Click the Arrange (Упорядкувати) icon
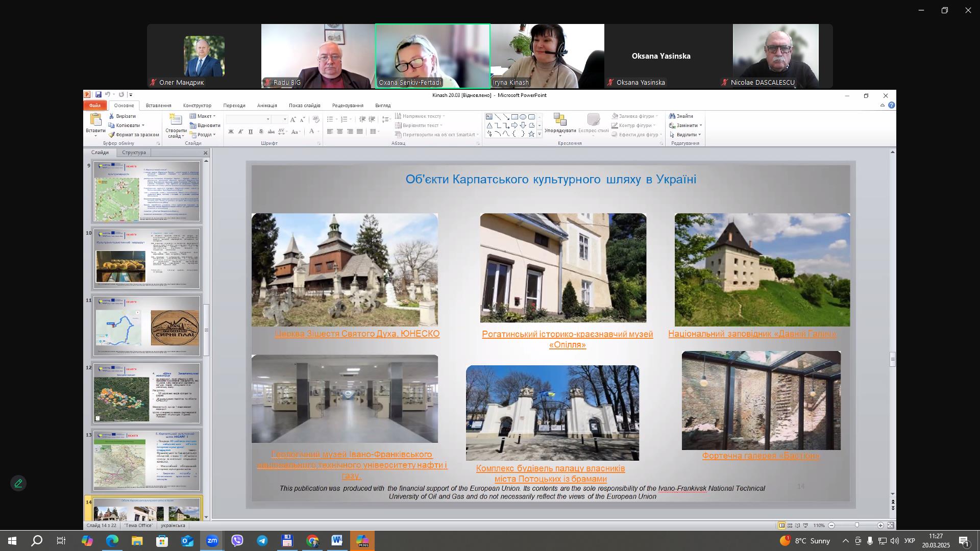 click(560, 120)
